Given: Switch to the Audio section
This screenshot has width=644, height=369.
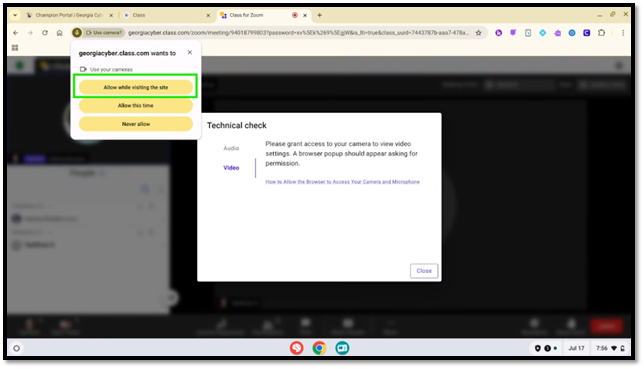Looking at the screenshot, I should pyautogui.click(x=231, y=148).
